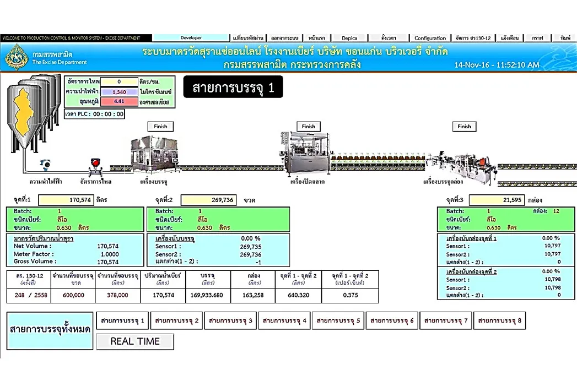Click the red temperature value field
This screenshot has width=577, height=392.
coord(119,101)
